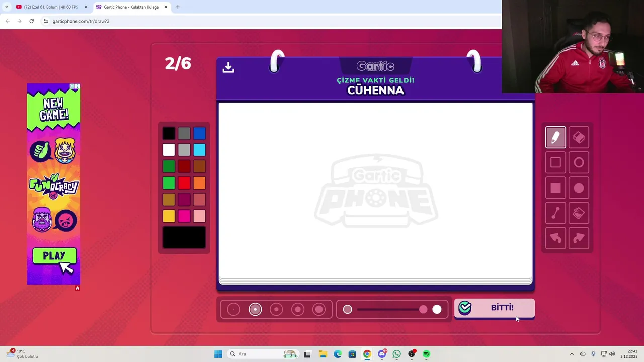Screen dimensions: 644x362
Task: Click on the white drawing canvas
Action: (x=375, y=190)
